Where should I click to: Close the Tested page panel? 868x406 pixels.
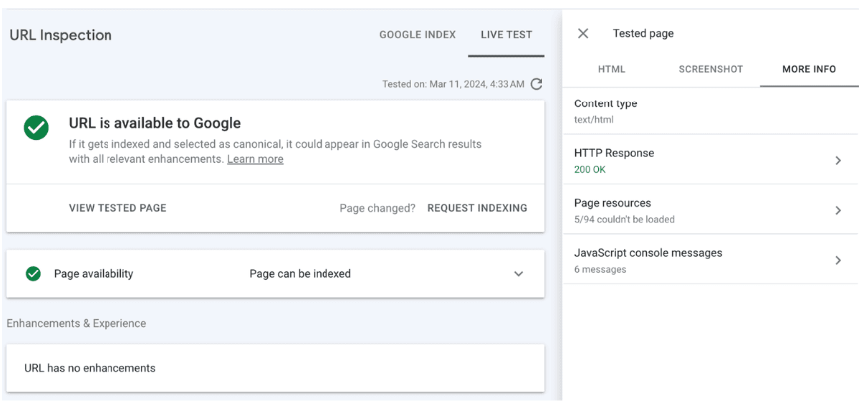[x=583, y=33]
